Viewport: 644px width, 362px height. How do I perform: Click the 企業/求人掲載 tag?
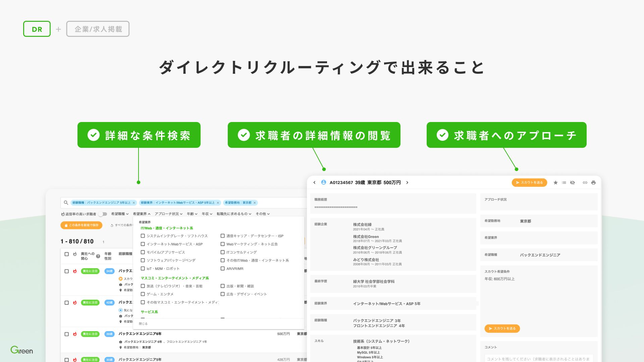tap(98, 29)
